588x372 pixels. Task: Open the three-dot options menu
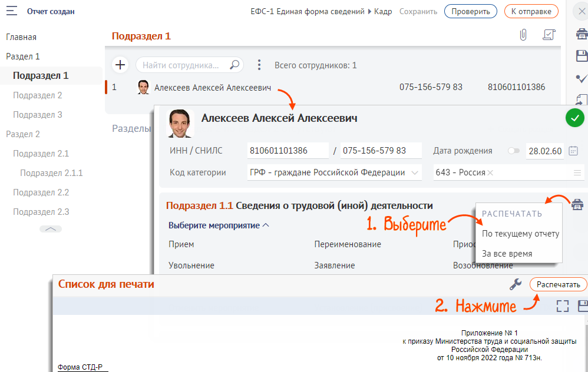coord(259,65)
